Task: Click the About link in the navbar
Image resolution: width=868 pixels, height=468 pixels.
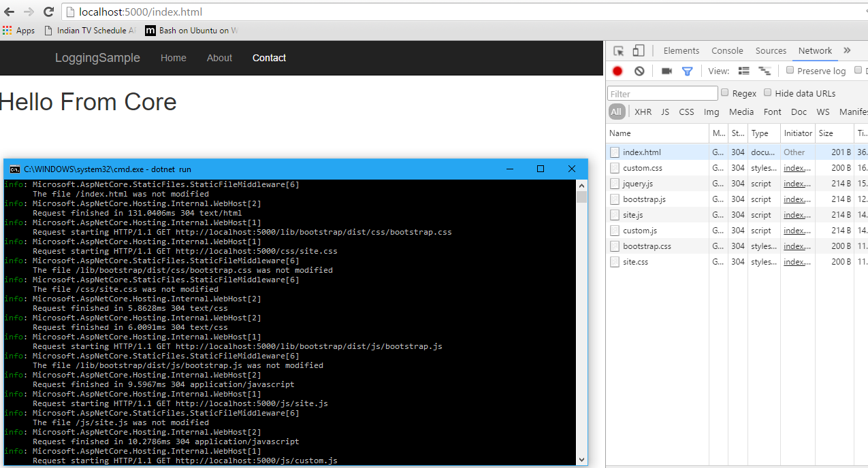Action: point(219,58)
